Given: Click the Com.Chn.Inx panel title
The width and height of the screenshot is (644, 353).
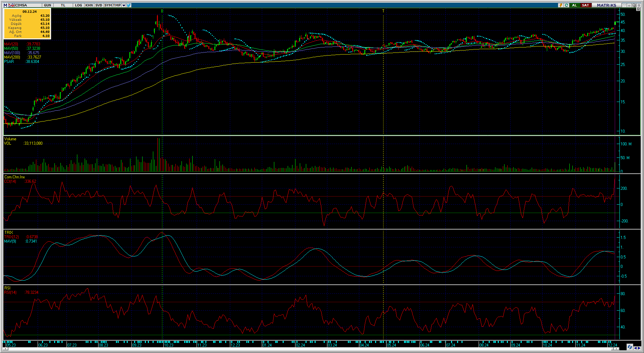Looking at the screenshot, I should (x=14, y=177).
